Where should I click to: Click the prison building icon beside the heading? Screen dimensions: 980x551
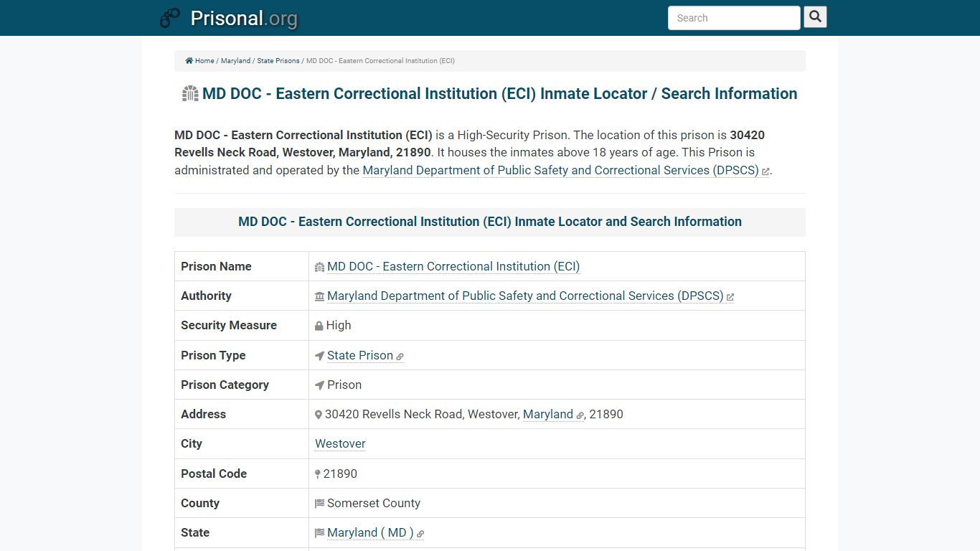pos(190,93)
